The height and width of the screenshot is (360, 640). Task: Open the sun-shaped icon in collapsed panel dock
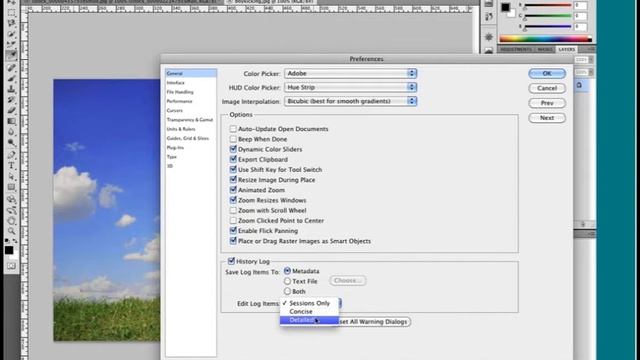pos(489,37)
